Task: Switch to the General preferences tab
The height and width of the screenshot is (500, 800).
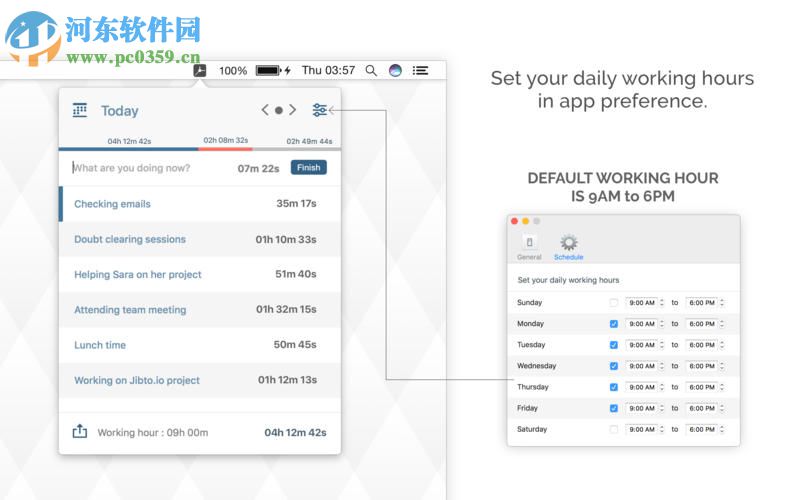Action: [x=529, y=247]
